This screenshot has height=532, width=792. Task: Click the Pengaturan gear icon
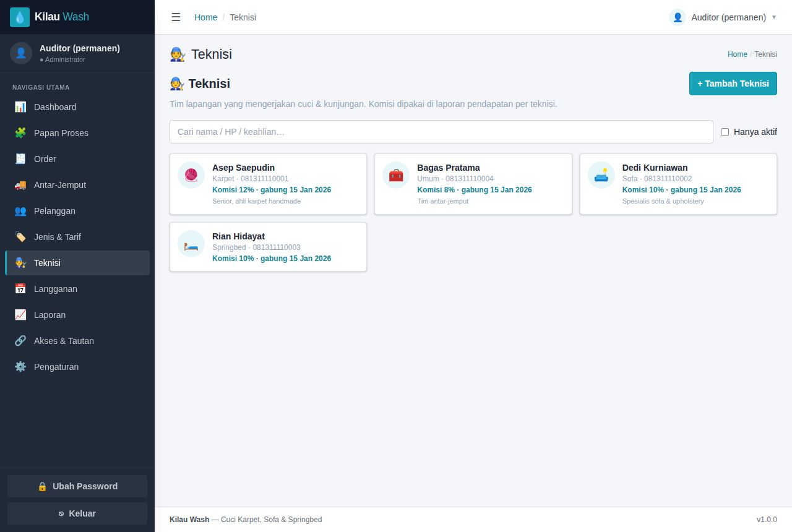tap(20, 367)
